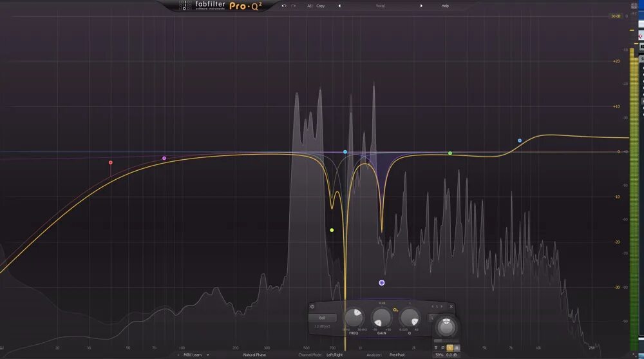Click the full screen icon at top right
The width and height of the screenshot is (644, 359).
634,6
